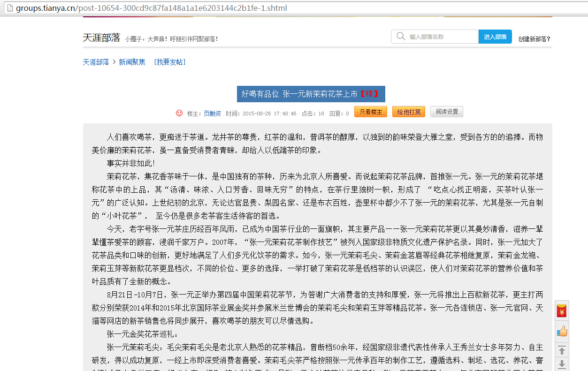
Task: Click post title 好喝有品位 张一元新茉莉花茶上市
Action: point(299,94)
